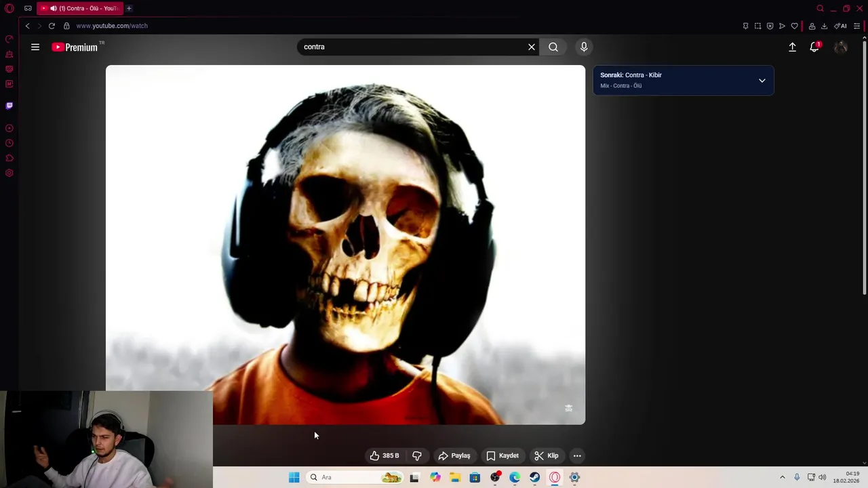Viewport: 868px width, 488px height.
Task: Reload the YouTube page
Action: pos(52,26)
